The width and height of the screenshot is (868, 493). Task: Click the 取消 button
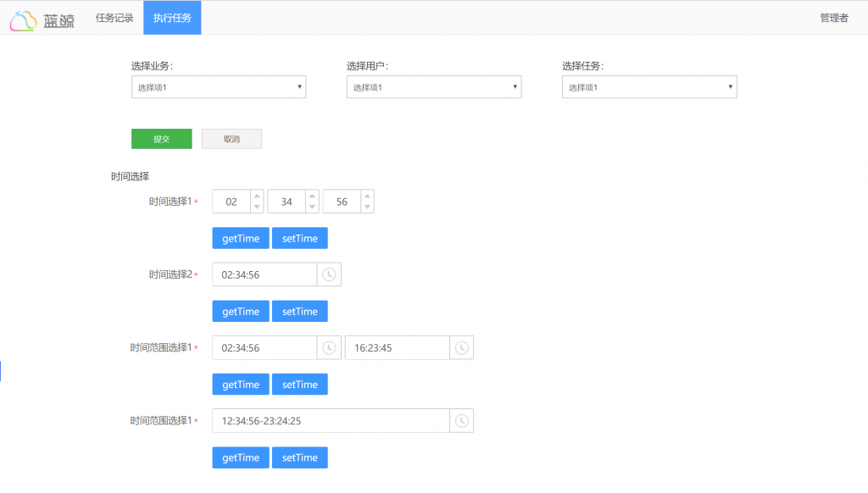[x=232, y=139]
